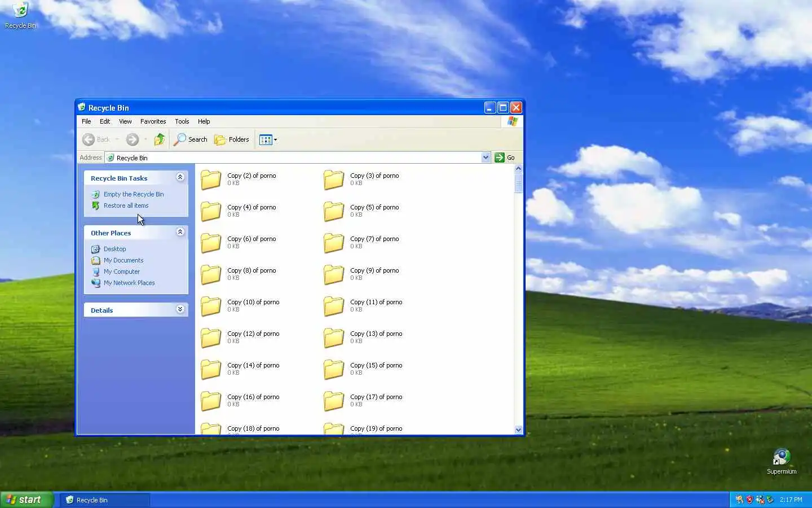Select the Copy (15) of porno folder icon

coord(334,369)
